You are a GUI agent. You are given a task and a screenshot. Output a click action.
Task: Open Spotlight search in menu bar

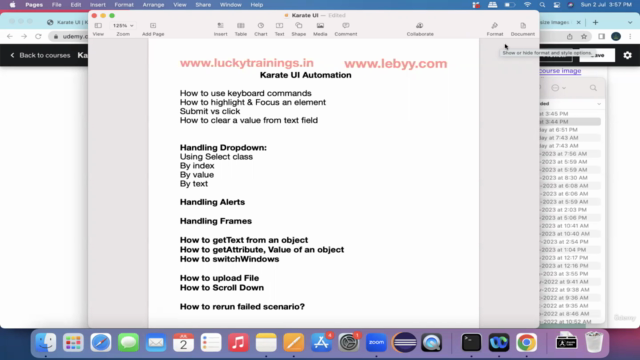click(542, 5)
